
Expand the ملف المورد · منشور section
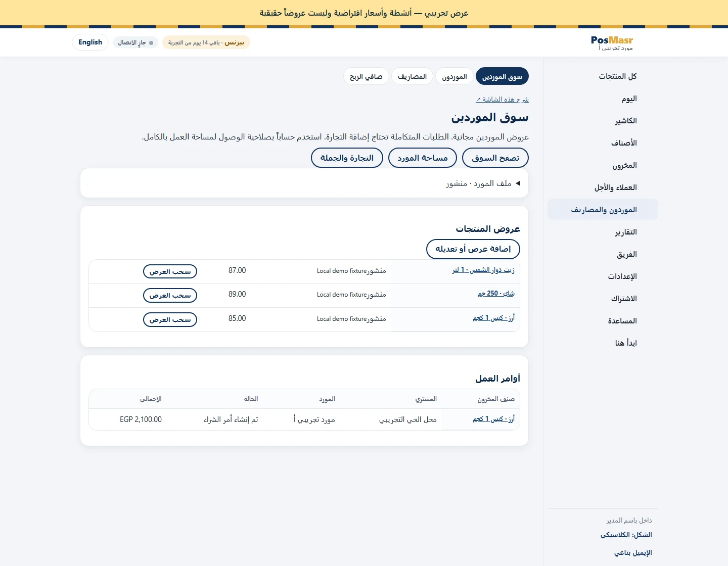304,183
